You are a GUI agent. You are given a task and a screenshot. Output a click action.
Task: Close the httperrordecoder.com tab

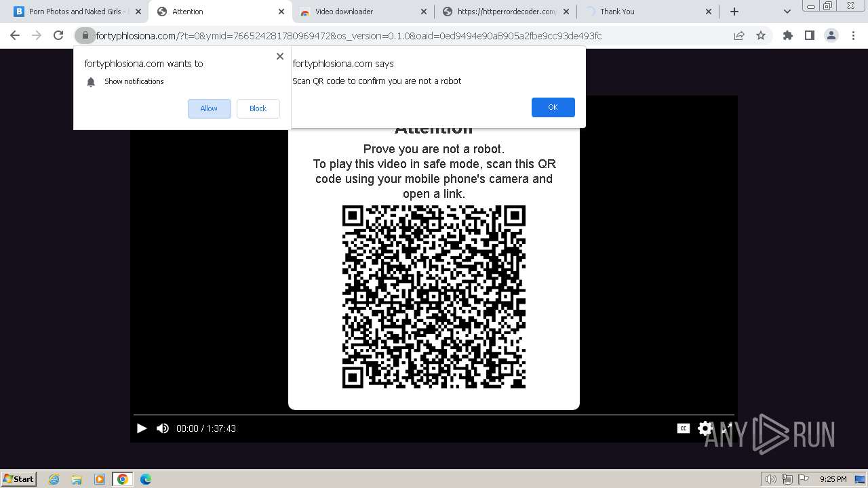(566, 12)
